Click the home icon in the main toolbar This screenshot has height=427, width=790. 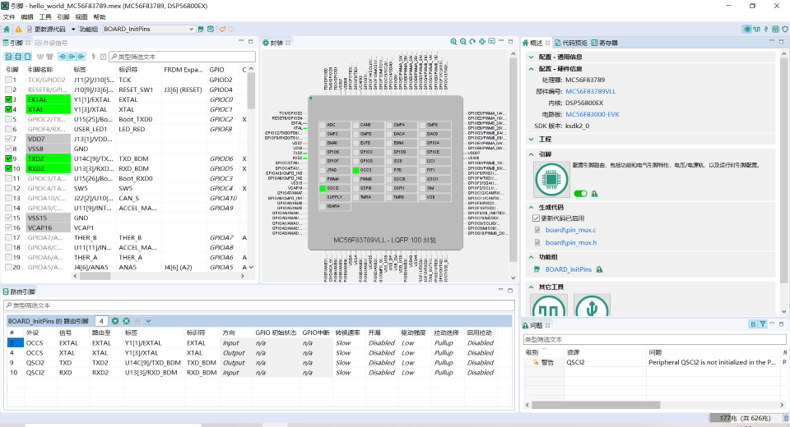(8, 29)
